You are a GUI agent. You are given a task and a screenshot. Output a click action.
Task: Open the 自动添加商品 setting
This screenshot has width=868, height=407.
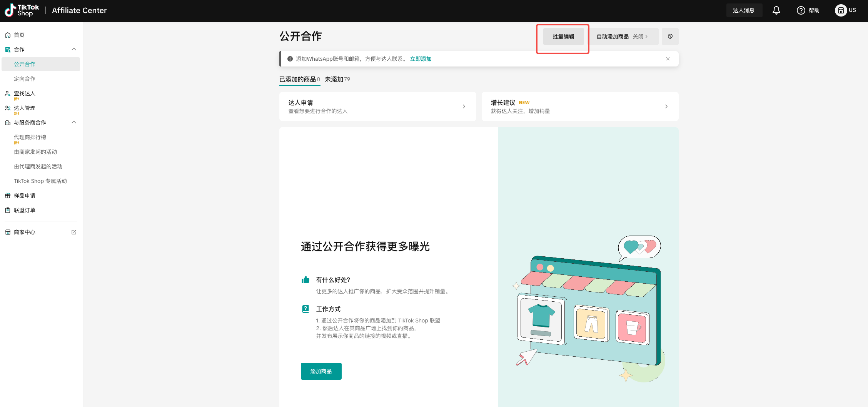point(622,37)
